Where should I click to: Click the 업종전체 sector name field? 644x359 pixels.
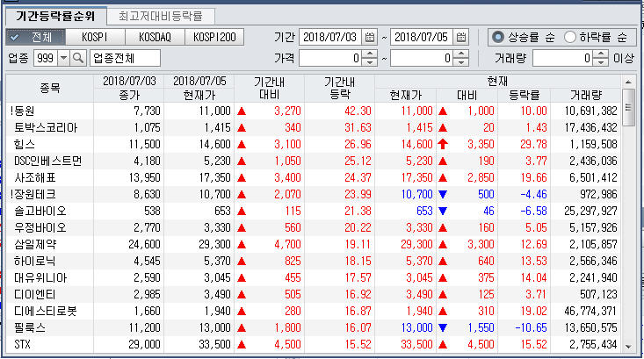pos(124,58)
